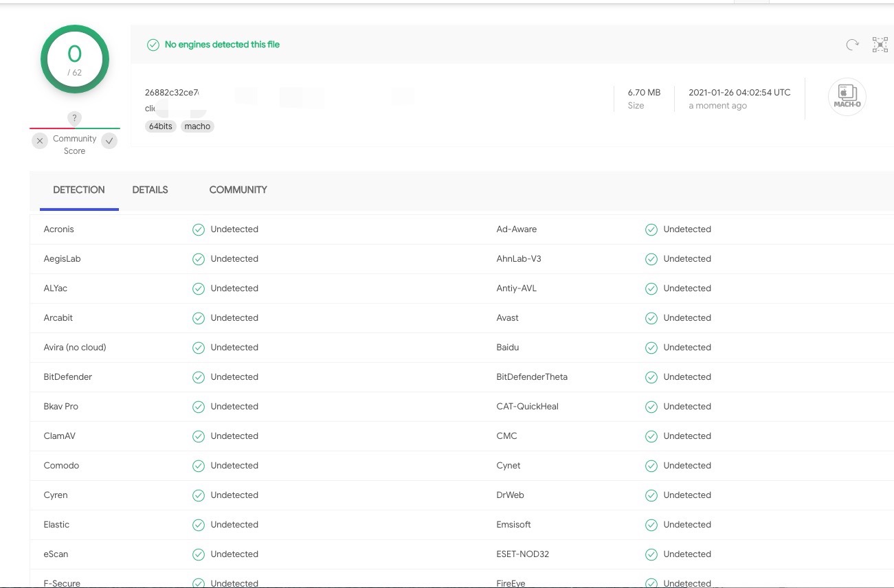
Task: Click the green check next to No engines detected
Action: tap(153, 45)
